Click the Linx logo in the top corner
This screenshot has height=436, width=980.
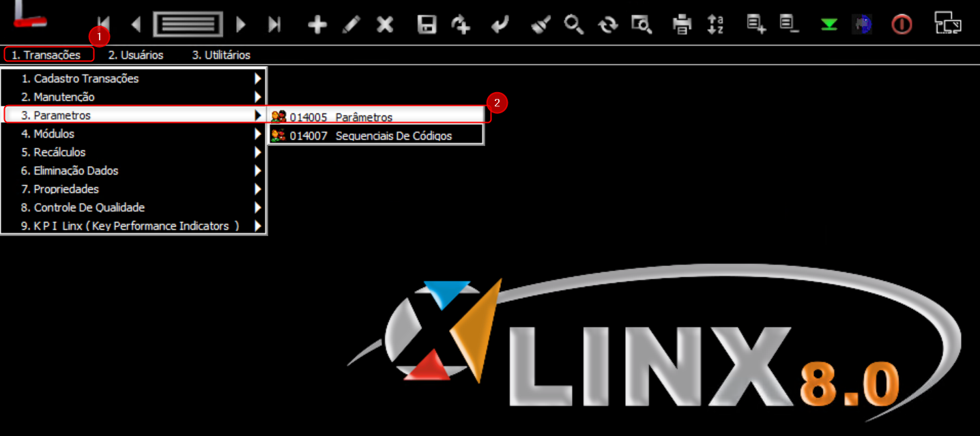click(30, 14)
